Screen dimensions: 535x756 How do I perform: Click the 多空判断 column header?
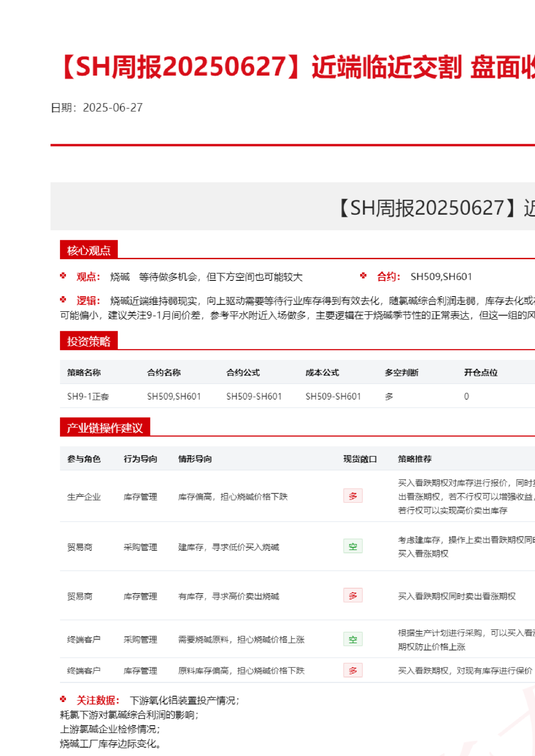click(x=401, y=373)
